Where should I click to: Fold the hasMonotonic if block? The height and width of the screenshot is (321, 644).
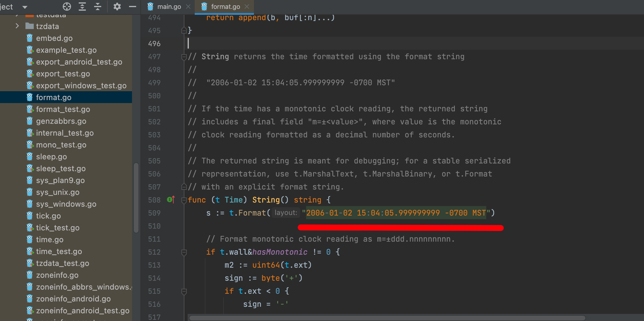pos(184,252)
